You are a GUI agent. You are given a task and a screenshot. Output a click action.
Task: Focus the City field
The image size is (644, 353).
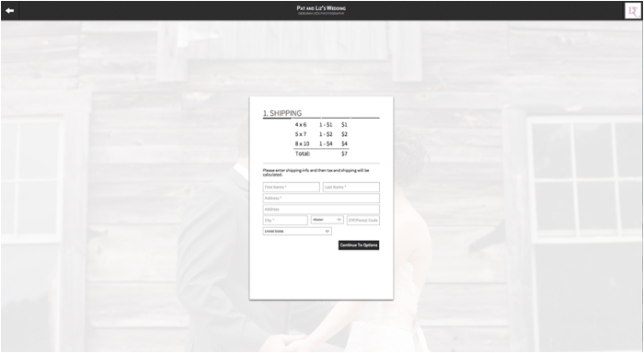click(285, 221)
